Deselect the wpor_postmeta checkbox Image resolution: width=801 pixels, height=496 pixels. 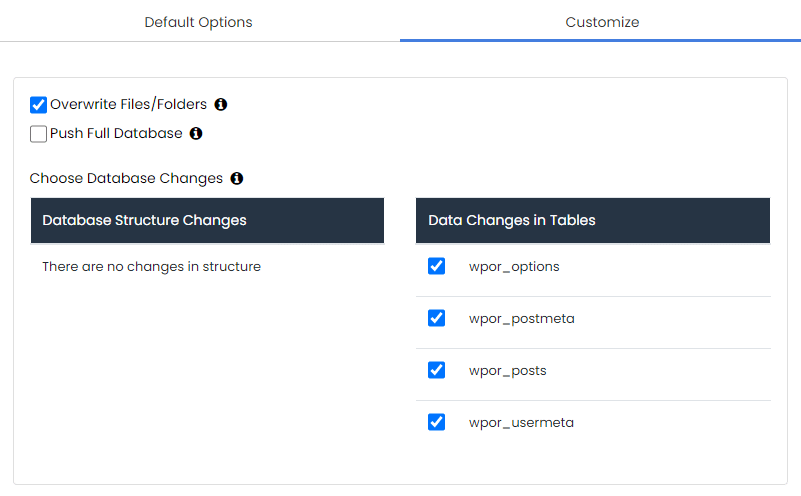436,318
